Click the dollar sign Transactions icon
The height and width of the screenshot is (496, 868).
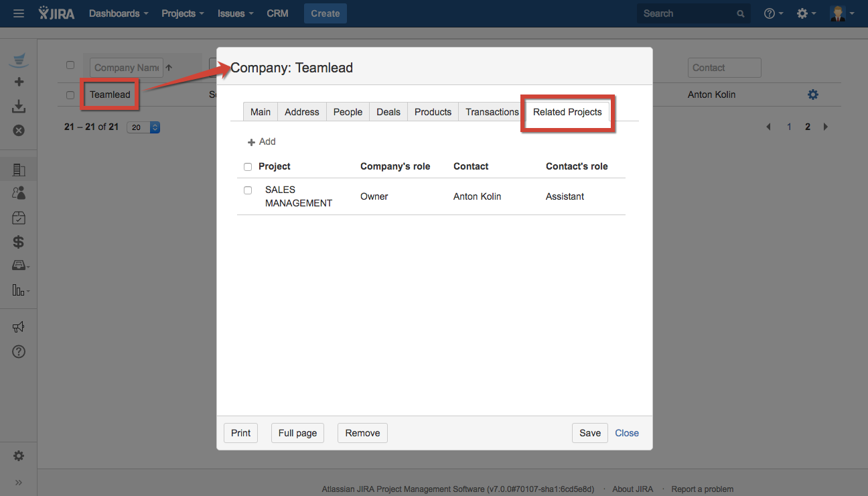19,242
